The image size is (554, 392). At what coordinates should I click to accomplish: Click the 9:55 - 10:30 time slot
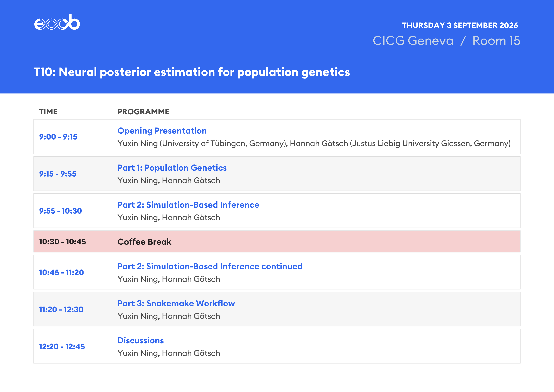point(60,211)
